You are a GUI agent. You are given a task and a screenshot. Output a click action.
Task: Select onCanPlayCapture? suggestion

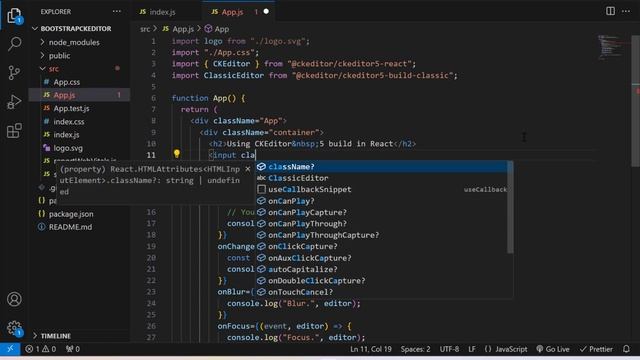[x=381, y=212]
